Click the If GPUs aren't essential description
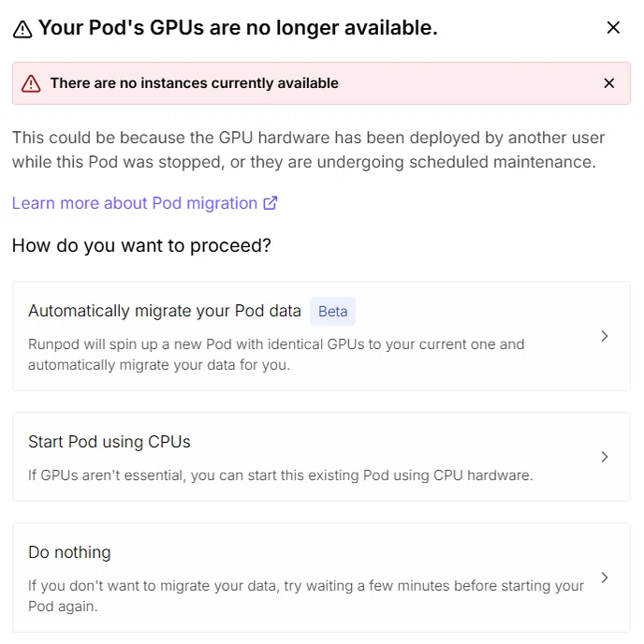Viewport: 644px width, 644px height. 281,476
